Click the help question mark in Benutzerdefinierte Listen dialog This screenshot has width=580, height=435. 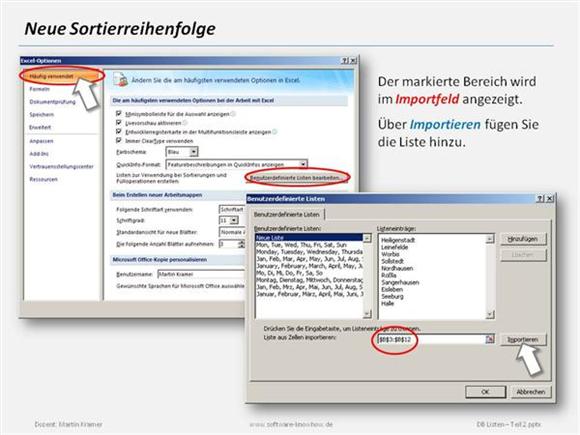click(x=540, y=199)
